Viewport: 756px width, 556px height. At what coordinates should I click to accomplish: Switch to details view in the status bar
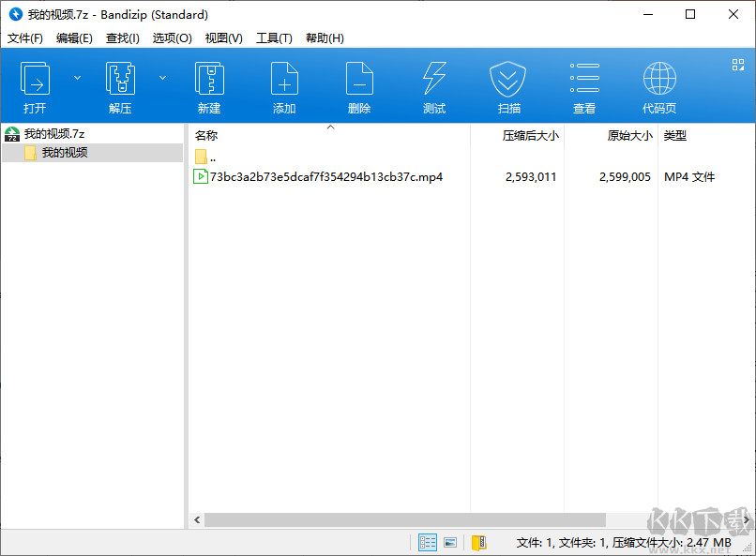point(428,542)
